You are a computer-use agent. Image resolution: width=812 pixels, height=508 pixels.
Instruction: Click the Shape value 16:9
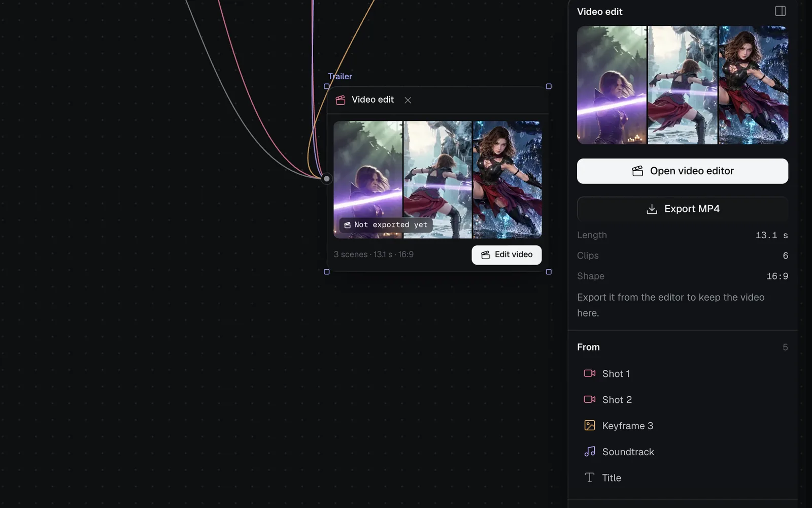pos(777,276)
